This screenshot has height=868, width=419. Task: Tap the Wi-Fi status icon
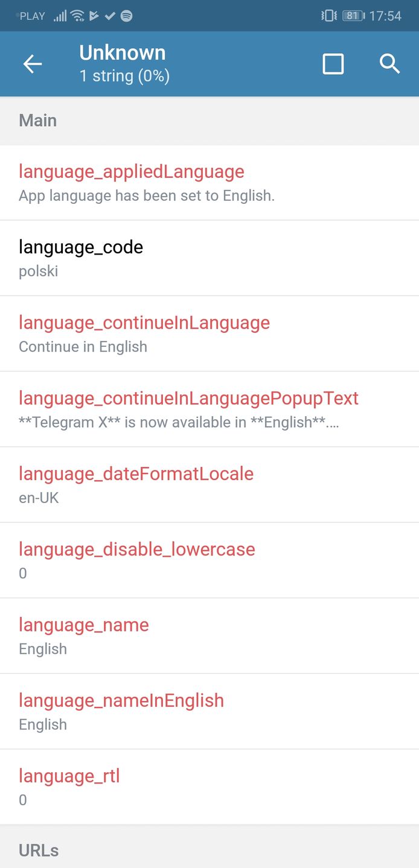click(77, 16)
